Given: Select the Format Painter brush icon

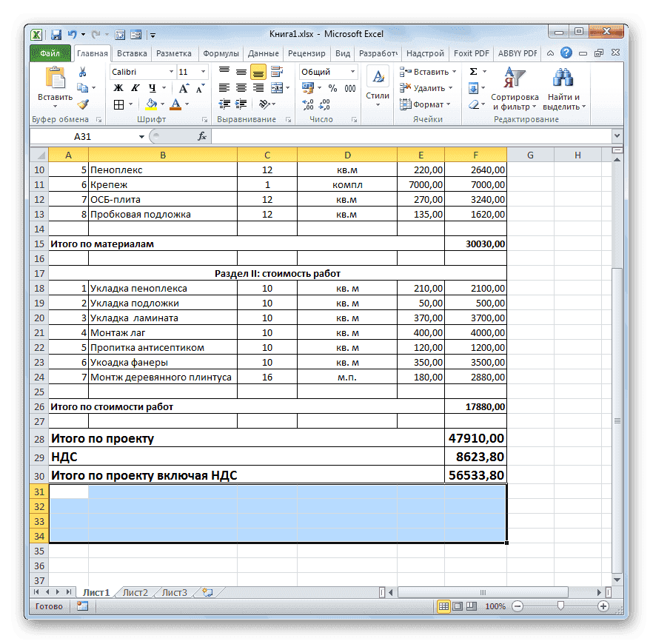Looking at the screenshot, I should pos(81,105).
